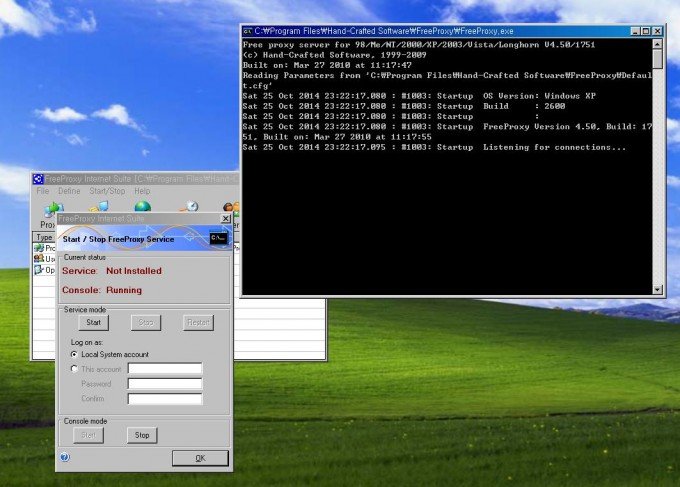This screenshot has width=680, height=487.
Task: Click the Service mode Stop button
Action: [x=146, y=323]
